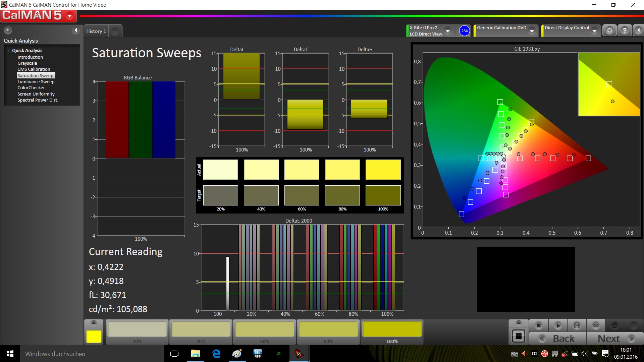The image size is (644, 362).
Task: Open Generic Calibration DVD source dropdown
Action: 532,31
